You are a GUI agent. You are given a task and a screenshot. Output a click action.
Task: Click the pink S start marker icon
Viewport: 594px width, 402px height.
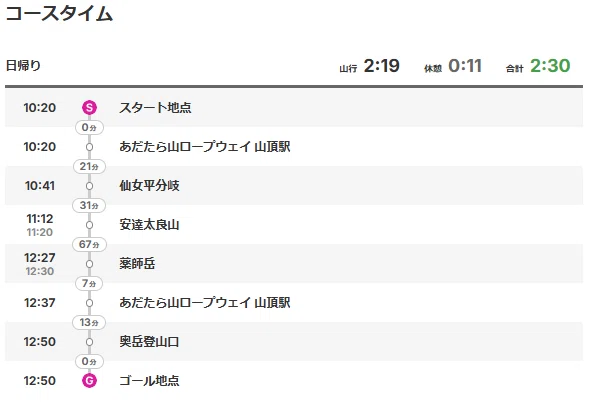pyautogui.click(x=89, y=108)
